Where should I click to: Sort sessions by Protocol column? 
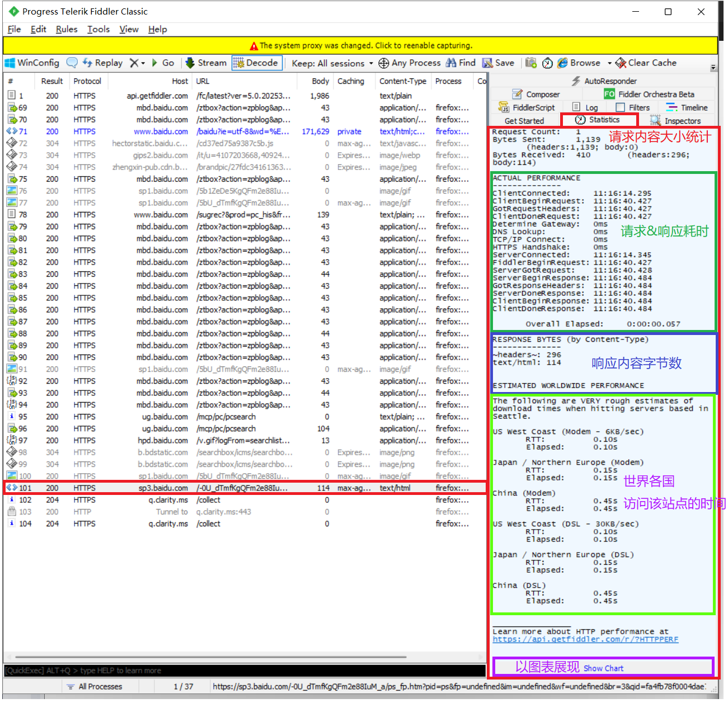pos(88,81)
